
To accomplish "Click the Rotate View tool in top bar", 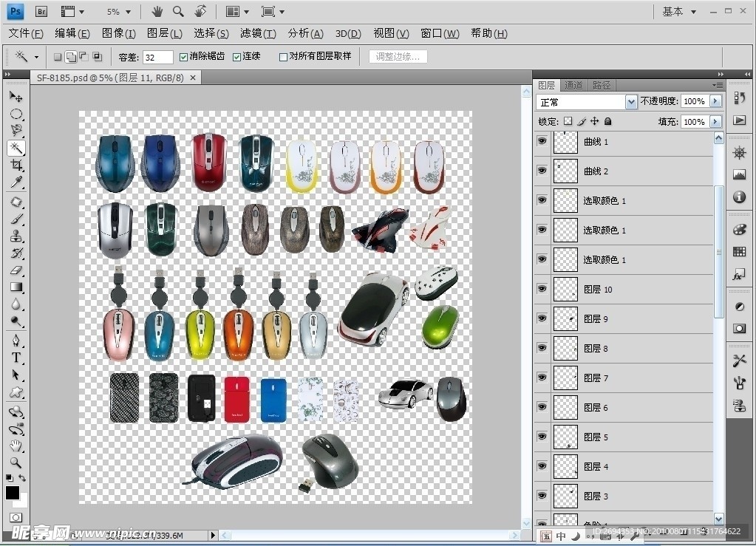I will tap(200, 11).
